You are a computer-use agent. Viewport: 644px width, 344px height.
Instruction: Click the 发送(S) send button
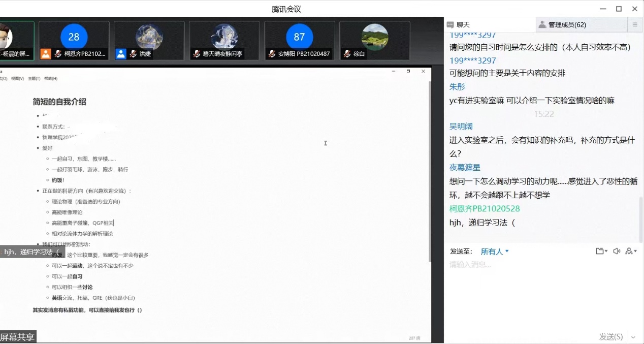(x=611, y=336)
